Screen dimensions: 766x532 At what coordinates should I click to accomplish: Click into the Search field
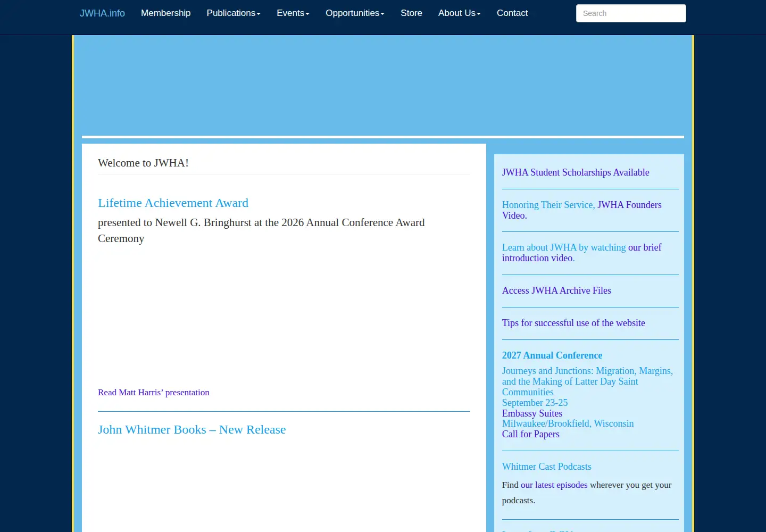[x=631, y=13]
